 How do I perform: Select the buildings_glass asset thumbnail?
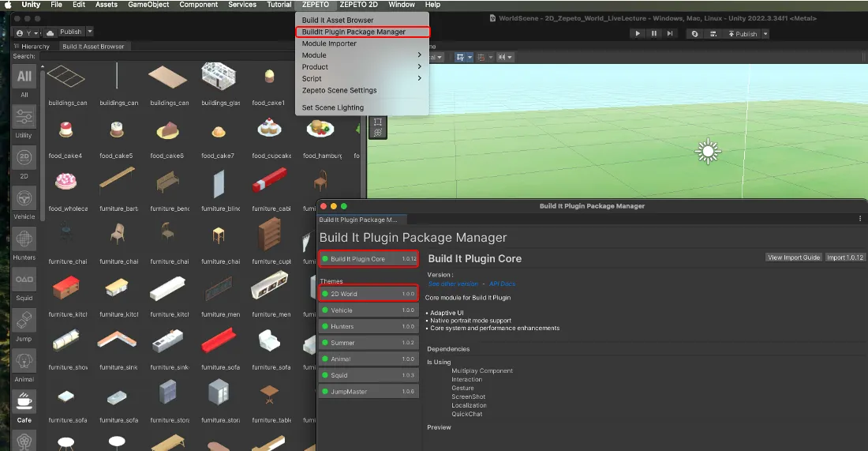[x=219, y=77]
